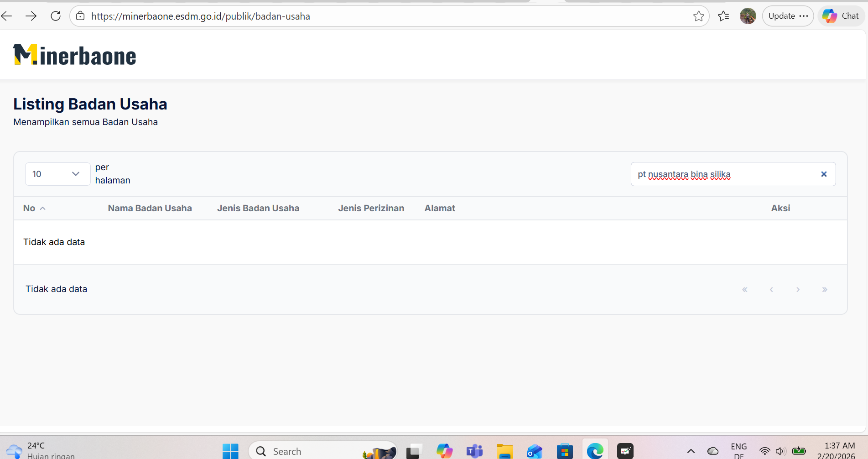Open the weather widget showing 24°C
Image resolution: width=868 pixels, height=459 pixels.
tap(40, 450)
